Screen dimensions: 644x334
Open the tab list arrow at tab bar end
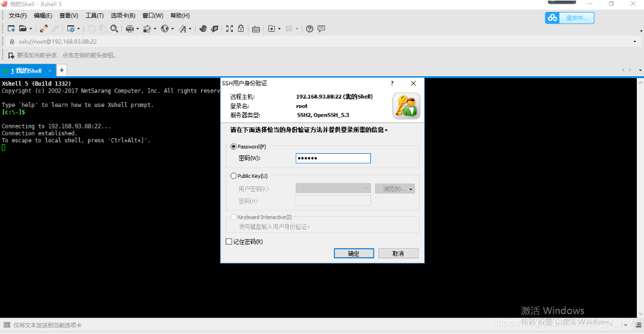click(x=641, y=70)
